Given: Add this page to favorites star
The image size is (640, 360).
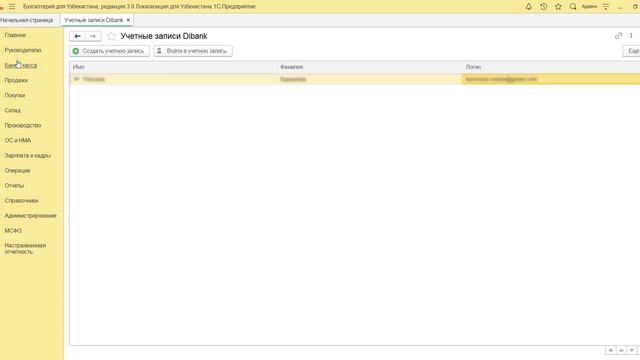Looking at the screenshot, I should [111, 36].
